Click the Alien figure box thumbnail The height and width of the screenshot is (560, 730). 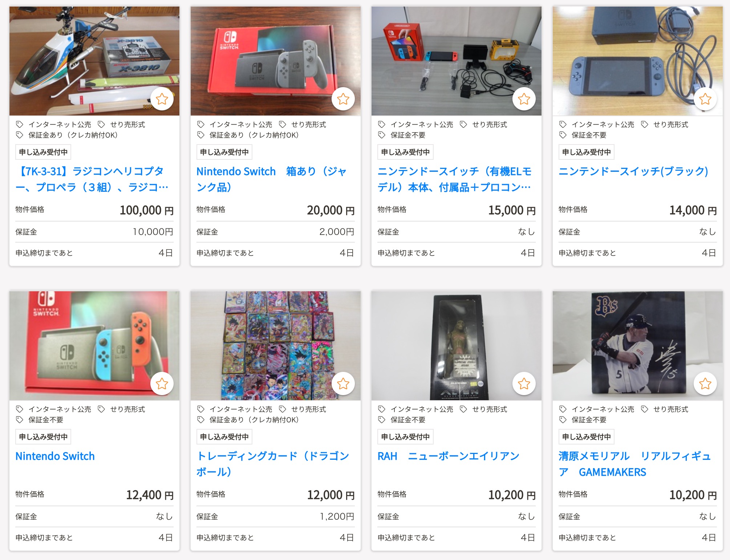pyautogui.click(x=457, y=346)
